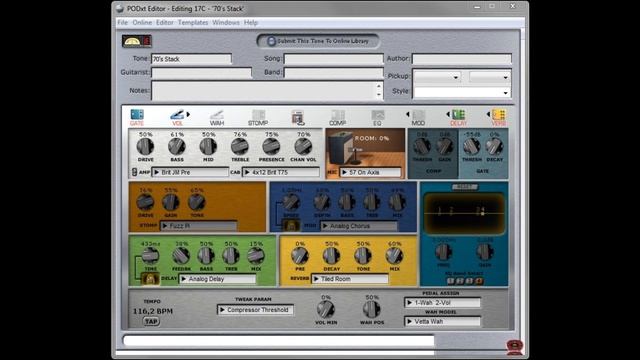Click the delay tempo sync note icon

click(150, 279)
